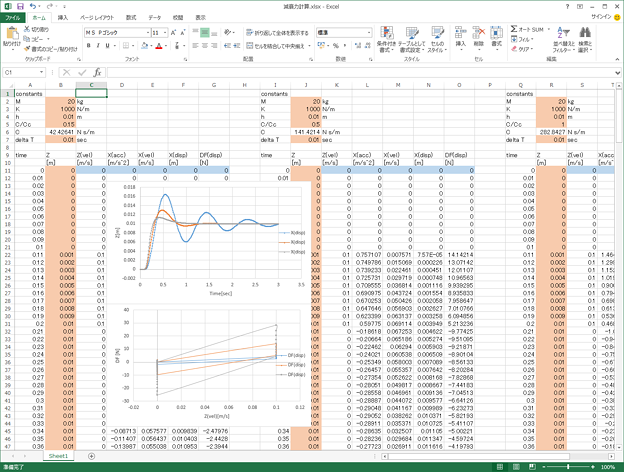Image resolution: width=624 pixels, height=472 pixels.
Task: Click the Sign in link
Action: 601,17
